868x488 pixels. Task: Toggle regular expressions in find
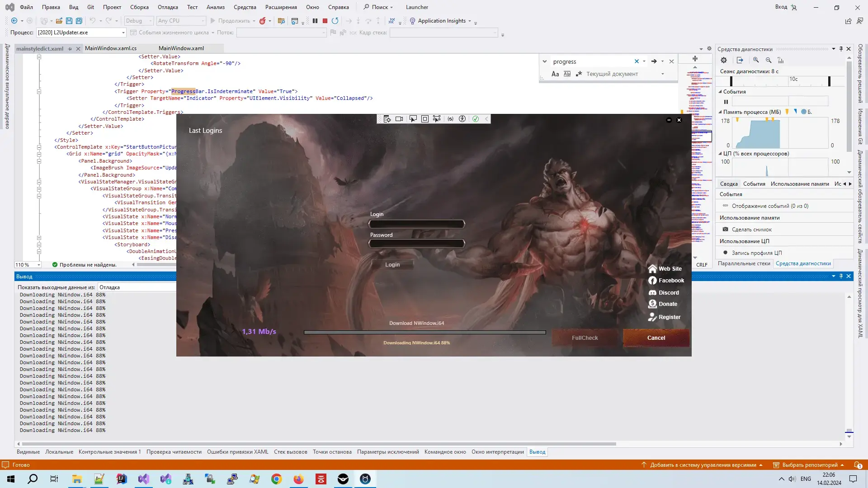[579, 74]
